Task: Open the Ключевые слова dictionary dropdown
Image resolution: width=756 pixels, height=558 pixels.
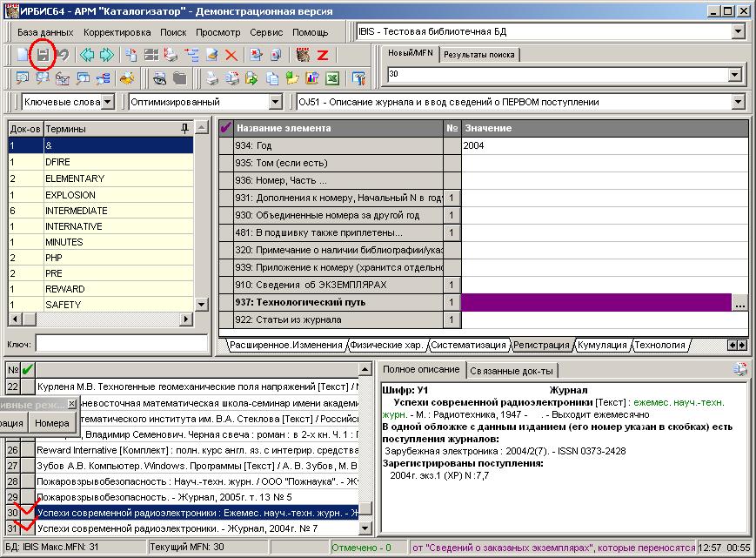Action: 108,102
